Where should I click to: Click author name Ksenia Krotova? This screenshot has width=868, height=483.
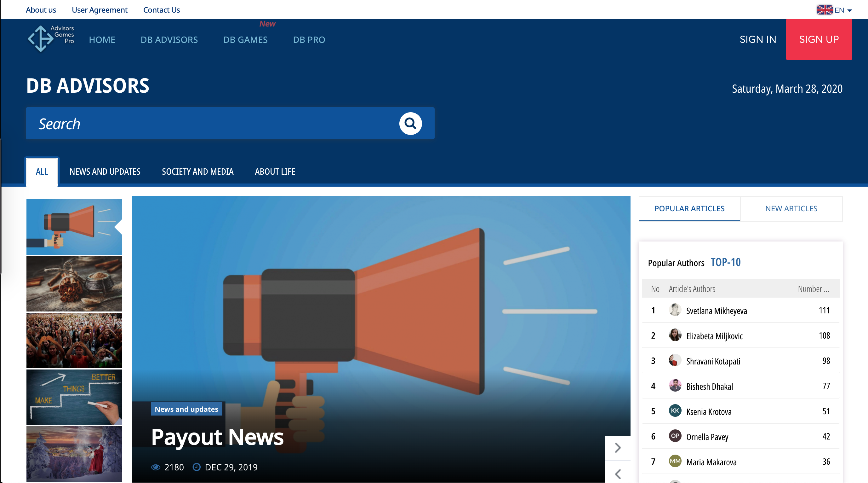709,412
